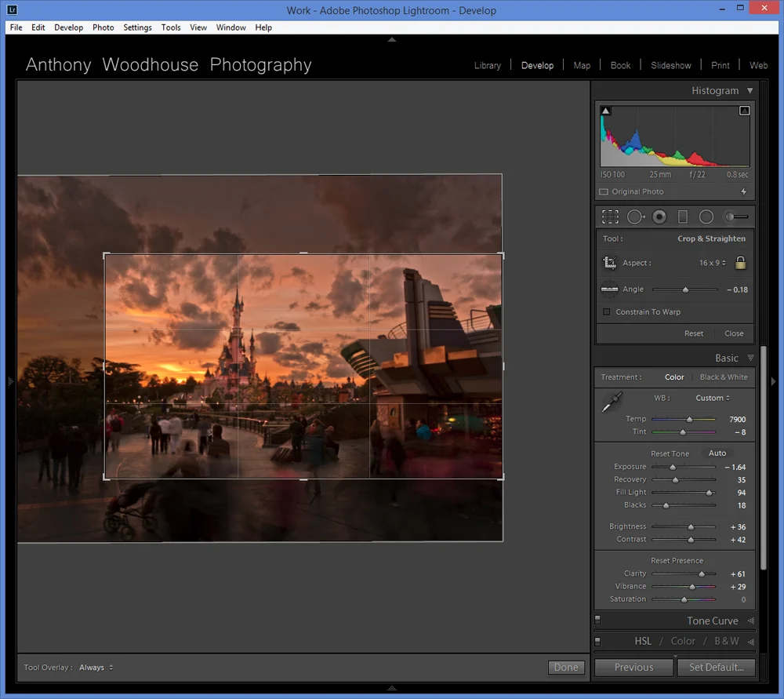This screenshot has height=699, width=784.
Task: Toggle the HSL panel on/off switch
Action: (597, 642)
